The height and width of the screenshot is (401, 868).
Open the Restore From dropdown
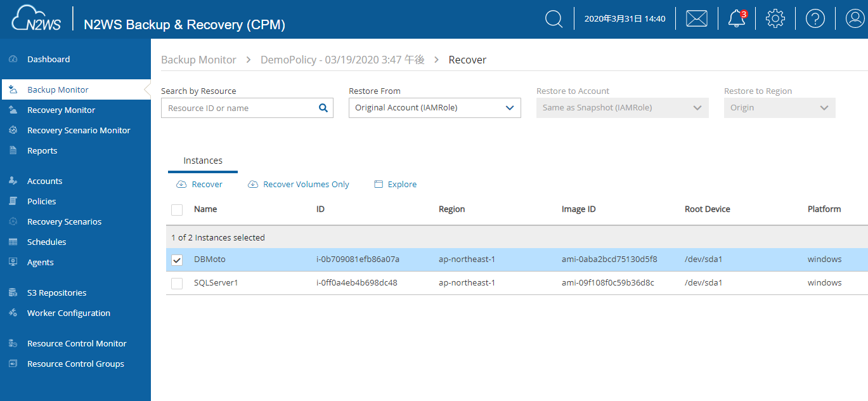click(x=435, y=108)
